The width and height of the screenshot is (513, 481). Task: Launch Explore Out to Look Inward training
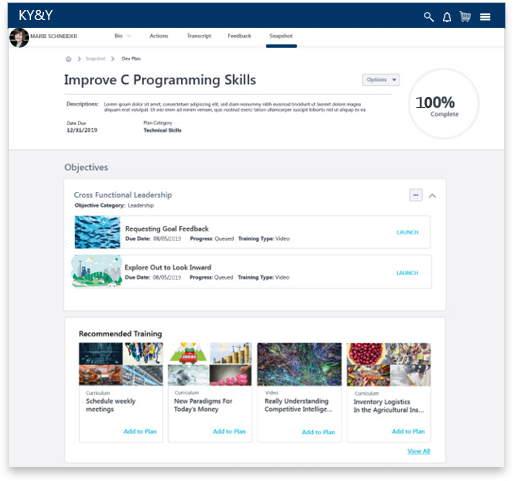407,273
